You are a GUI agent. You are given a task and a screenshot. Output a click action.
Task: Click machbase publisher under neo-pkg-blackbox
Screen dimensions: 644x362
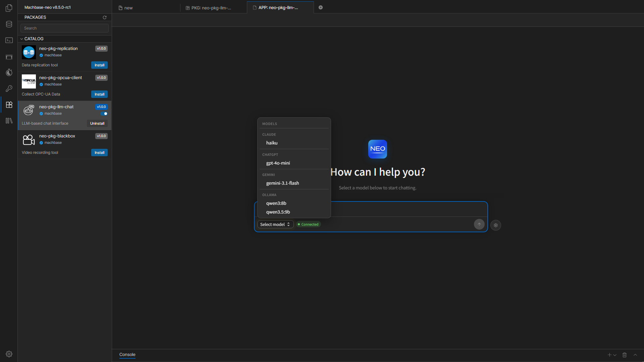[x=53, y=143]
